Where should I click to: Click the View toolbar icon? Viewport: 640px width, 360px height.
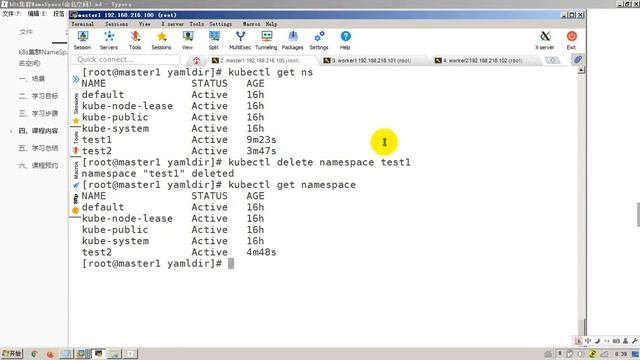(187, 40)
